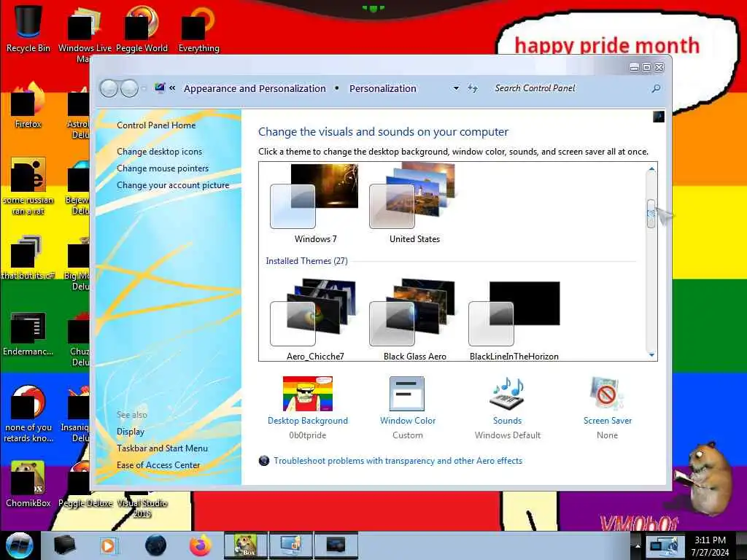Select the Black Glass Aero theme
The width and height of the screenshot is (747, 560).
click(414, 320)
